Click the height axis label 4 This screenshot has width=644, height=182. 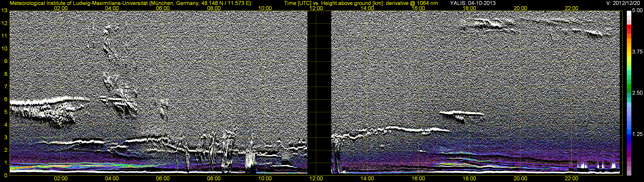pos(6,125)
